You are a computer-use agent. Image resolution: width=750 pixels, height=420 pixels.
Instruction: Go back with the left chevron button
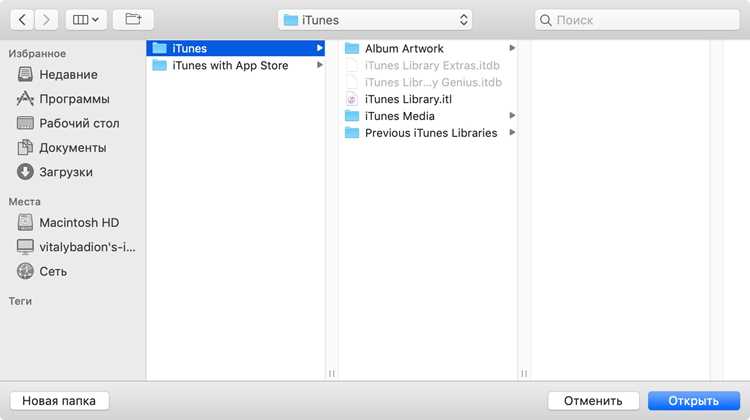click(22, 20)
